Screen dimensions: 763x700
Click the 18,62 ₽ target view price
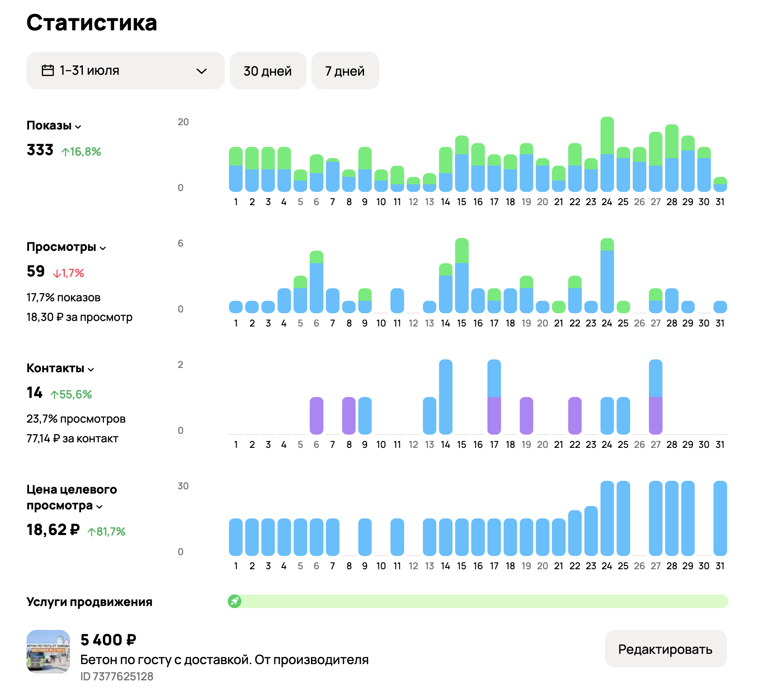(53, 530)
